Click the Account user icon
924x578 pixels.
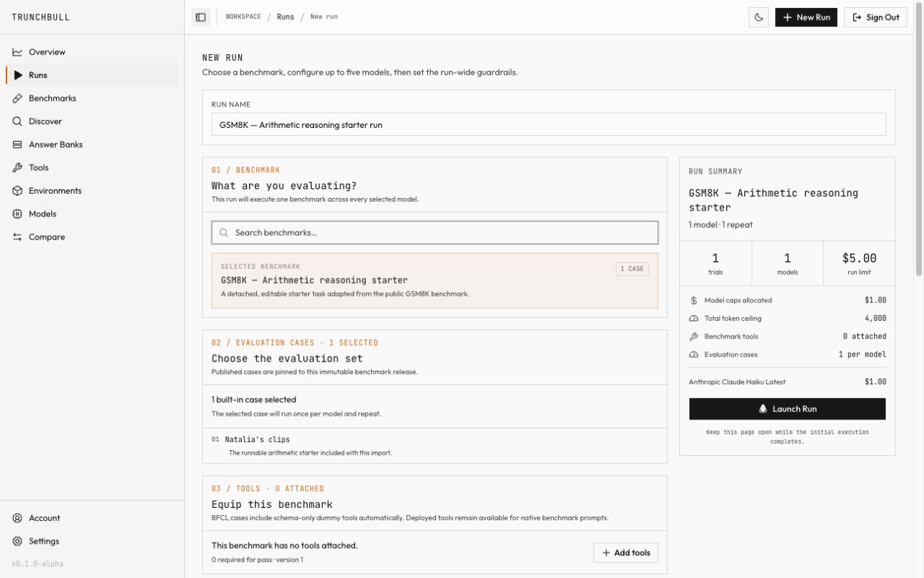[18, 518]
